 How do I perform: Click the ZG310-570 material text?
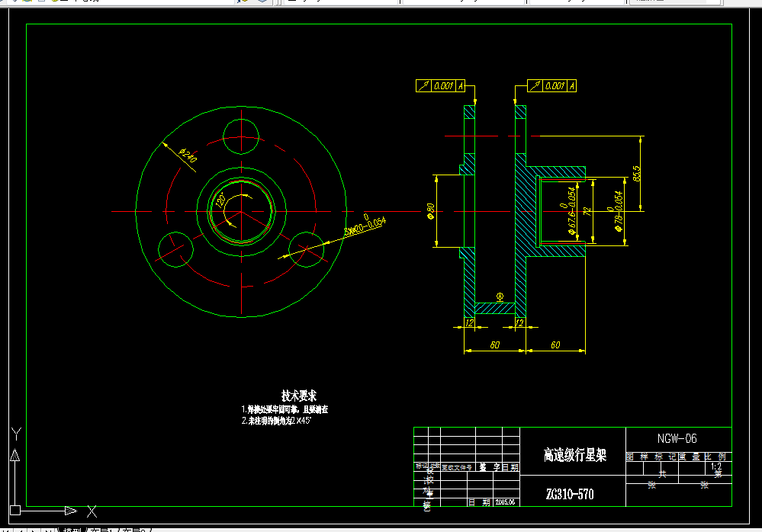(570, 494)
